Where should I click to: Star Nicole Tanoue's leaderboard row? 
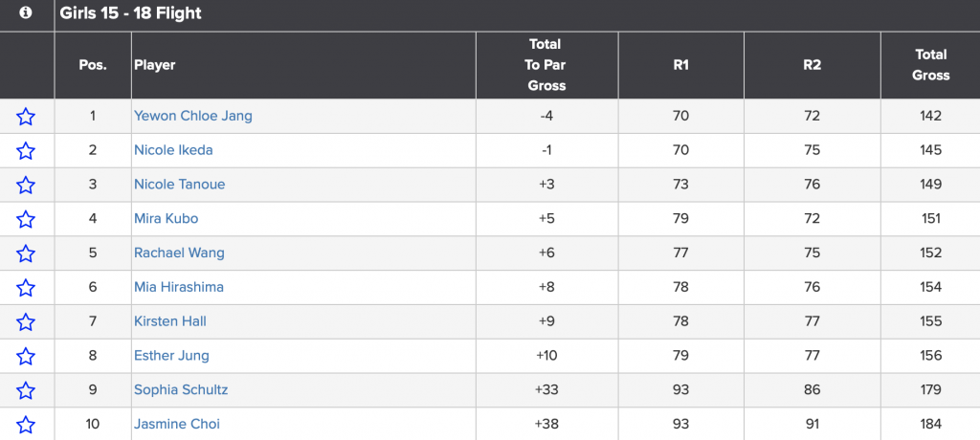26,185
